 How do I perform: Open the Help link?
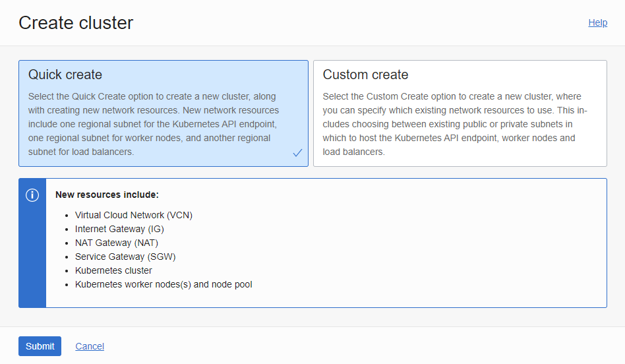(597, 22)
